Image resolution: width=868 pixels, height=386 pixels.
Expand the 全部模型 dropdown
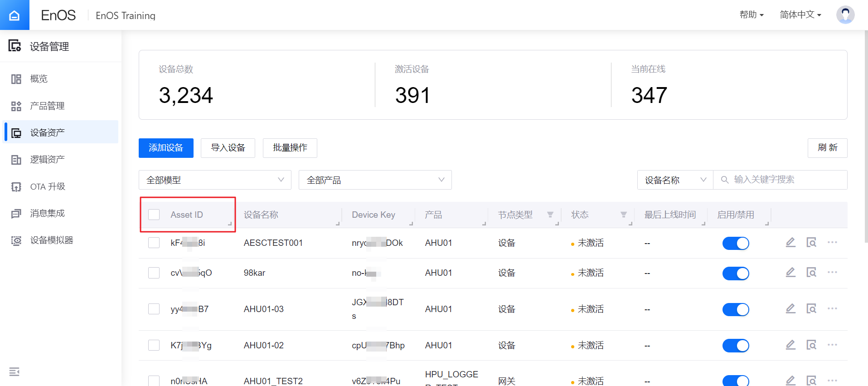215,180
